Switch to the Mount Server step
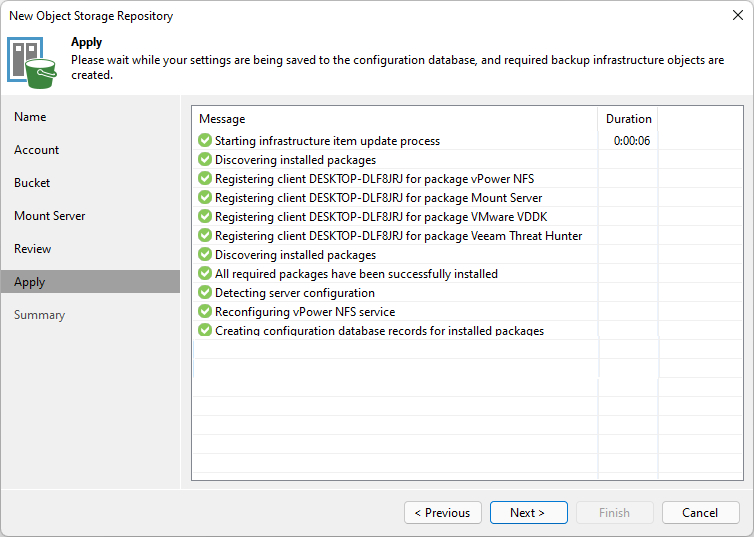 pos(50,216)
